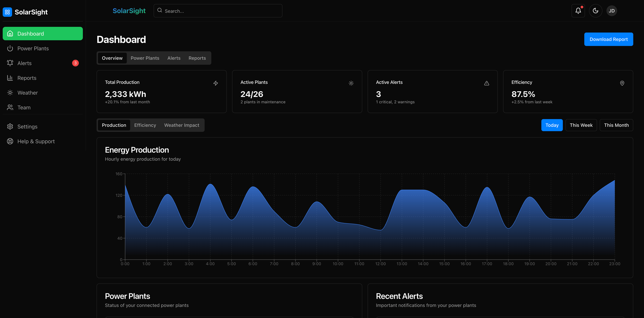
Task: Click the SolarSight grid logo icon
Action: tap(7, 12)
